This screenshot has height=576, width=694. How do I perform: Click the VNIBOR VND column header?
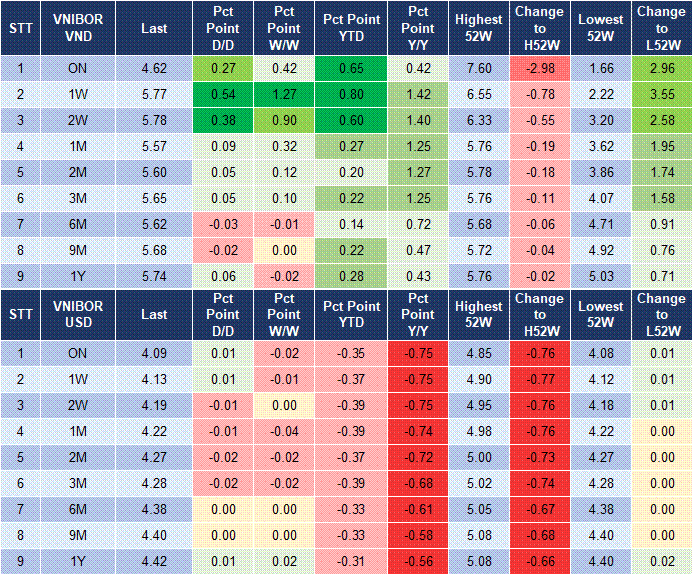point(78,29)
